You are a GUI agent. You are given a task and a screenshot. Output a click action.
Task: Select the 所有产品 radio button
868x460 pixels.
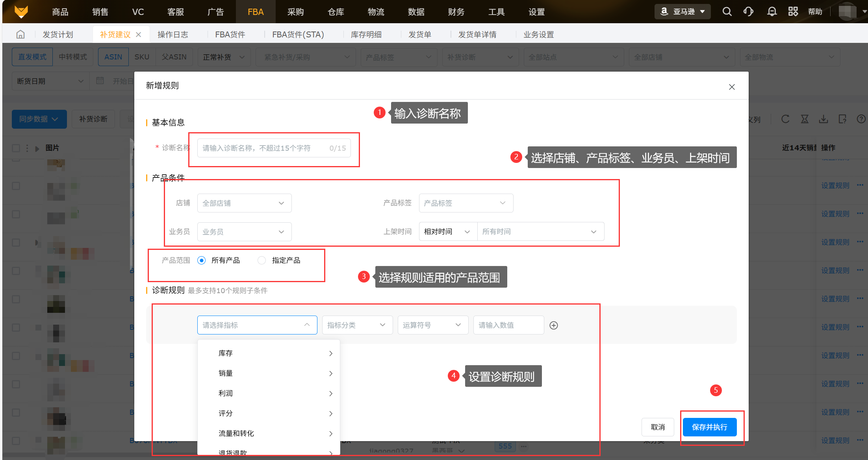click(202, 260)
